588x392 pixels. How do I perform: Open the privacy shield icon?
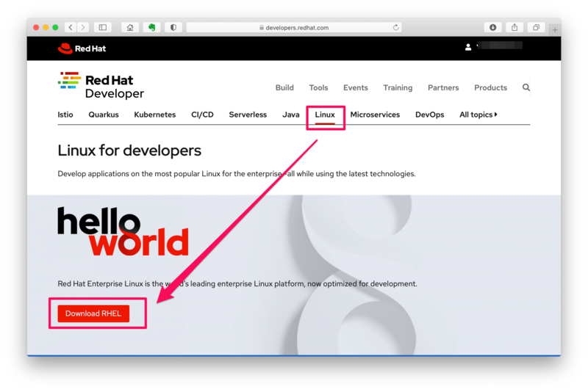tap(173, 27)
